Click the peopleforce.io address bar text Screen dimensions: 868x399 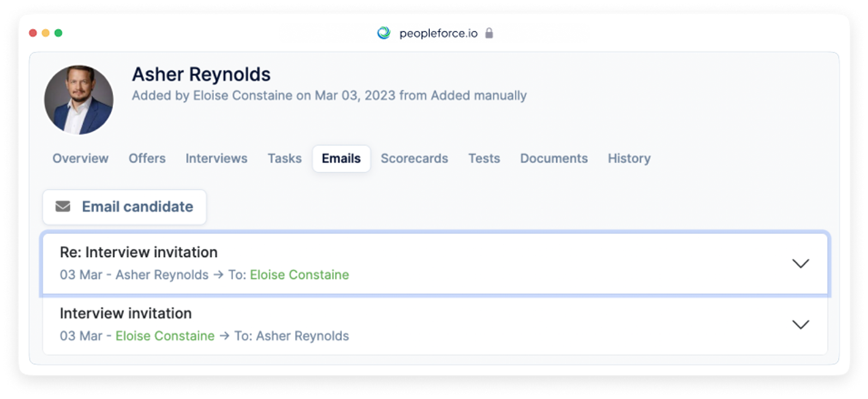pyautogui.click(x=439, y=33)
